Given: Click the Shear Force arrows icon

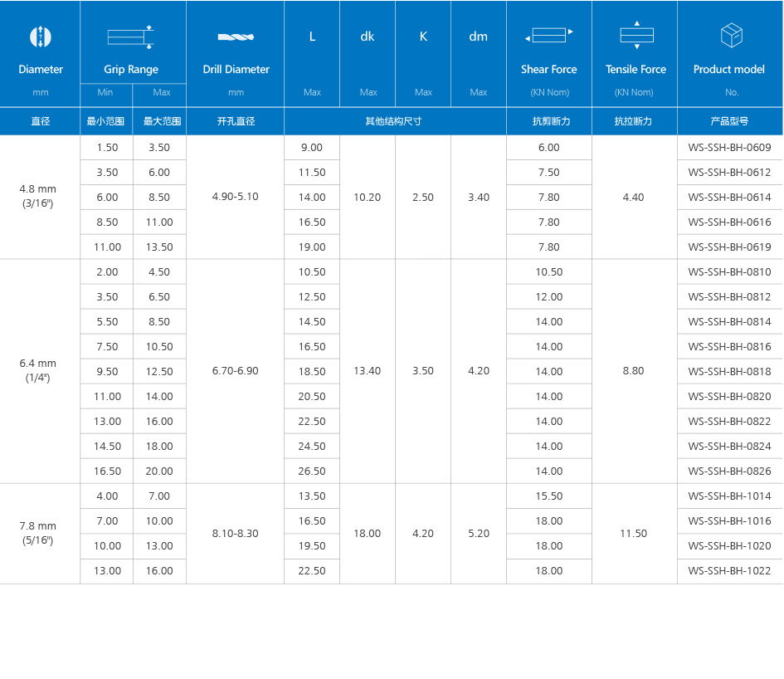Looking at the screenshot, I should point(548,36).
